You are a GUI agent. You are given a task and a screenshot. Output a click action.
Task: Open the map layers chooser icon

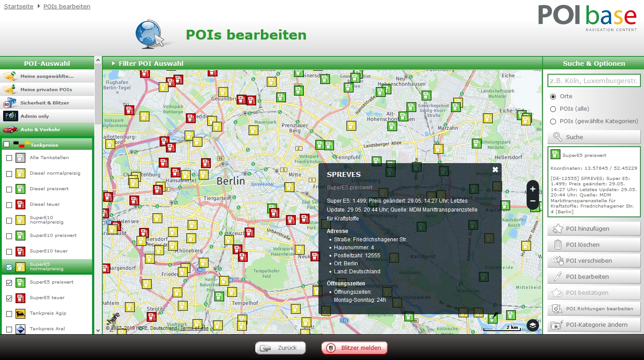[532, 325]
